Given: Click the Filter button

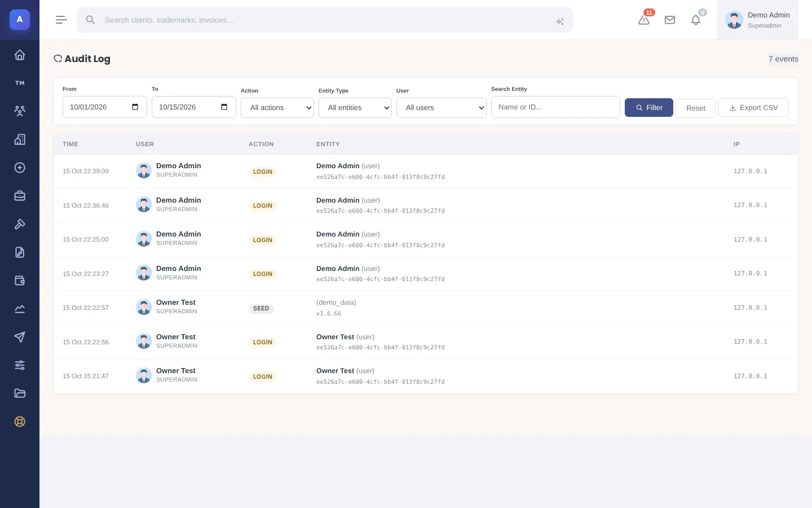Looking at the screenshot, I should coord(649,108).
